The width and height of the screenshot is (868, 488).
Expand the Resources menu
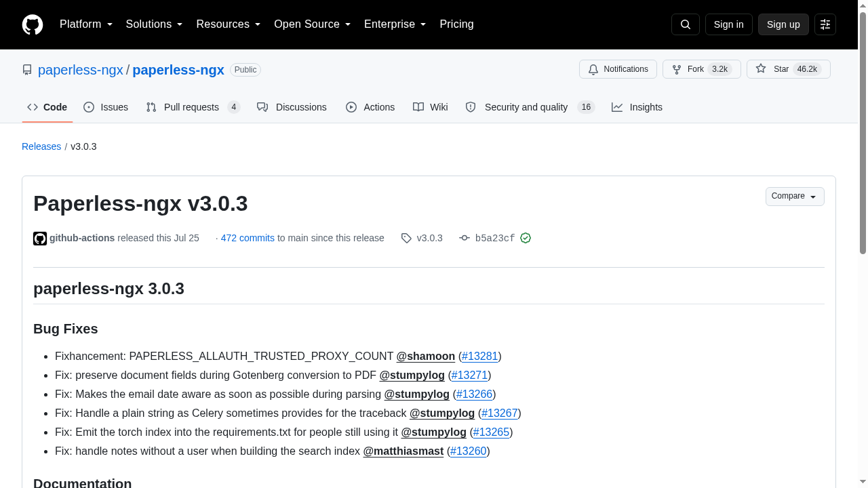click(229, 24)
